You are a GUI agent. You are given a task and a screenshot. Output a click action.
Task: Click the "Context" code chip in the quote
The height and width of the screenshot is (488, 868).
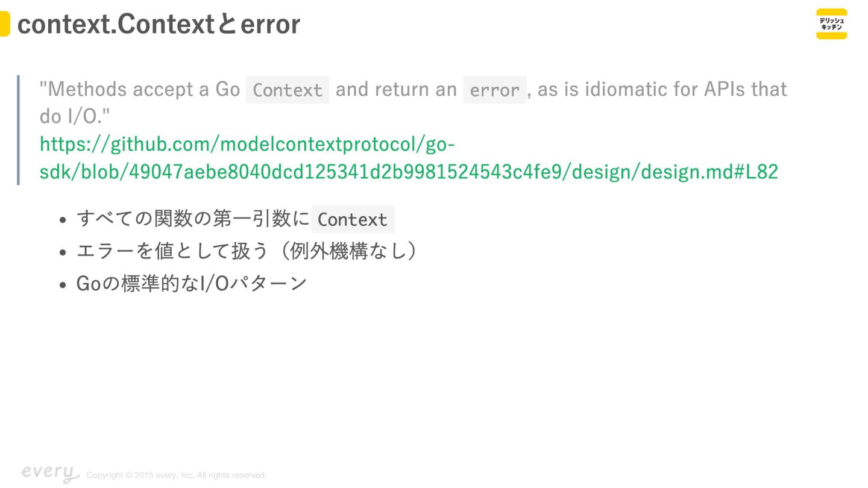[x=288, y=90]
